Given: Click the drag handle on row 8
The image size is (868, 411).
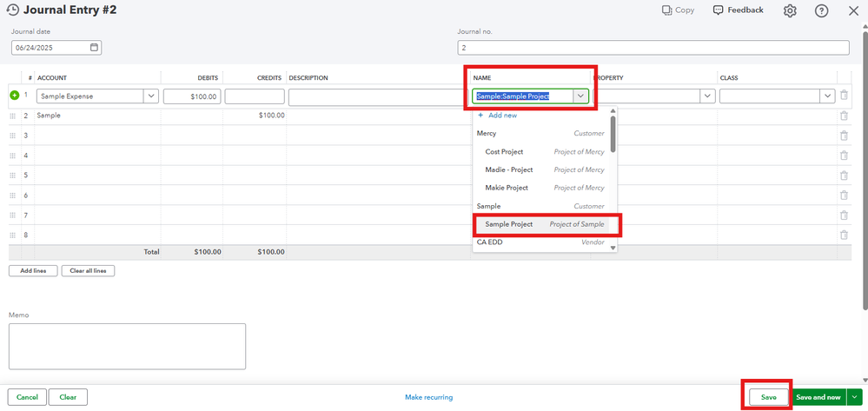Looking at the screenshot, I should pos(13,236).
